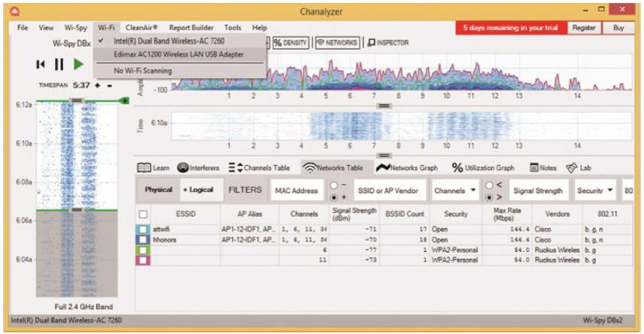This screenshot has height=334, width=644.
Task: Select No Wi-Fi Scanning option
Action: (180, 71)
